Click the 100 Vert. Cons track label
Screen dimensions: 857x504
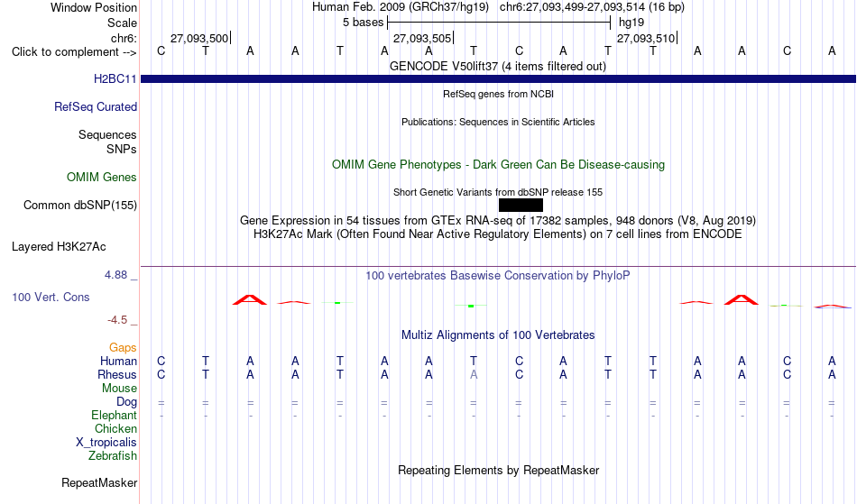(51, 297)
